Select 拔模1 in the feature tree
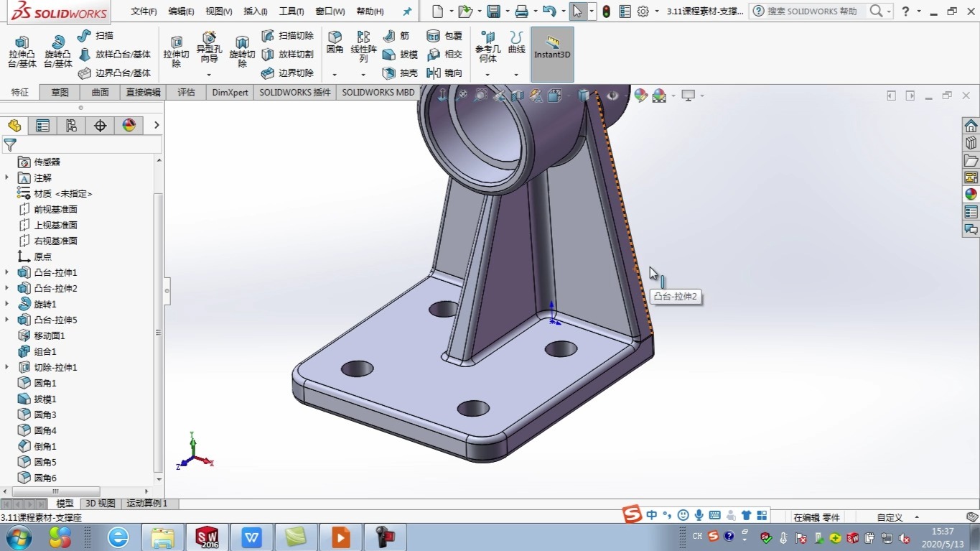The height and width of the screenshot is (551, 980). click(x=45, y=399)
